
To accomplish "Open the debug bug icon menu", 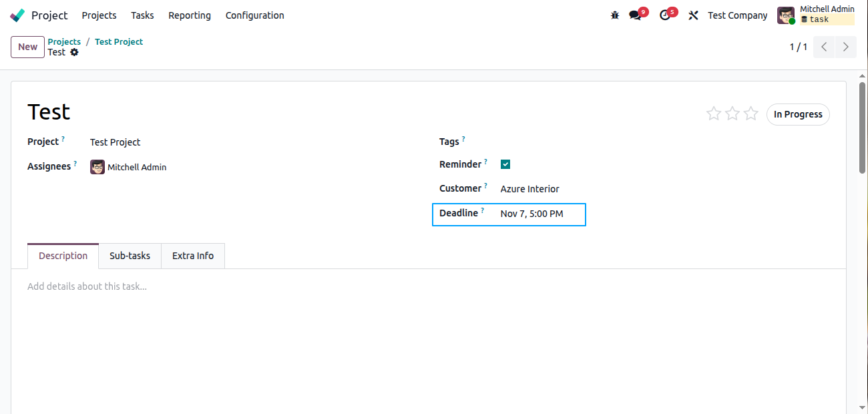I will click(x=615, y=15).
